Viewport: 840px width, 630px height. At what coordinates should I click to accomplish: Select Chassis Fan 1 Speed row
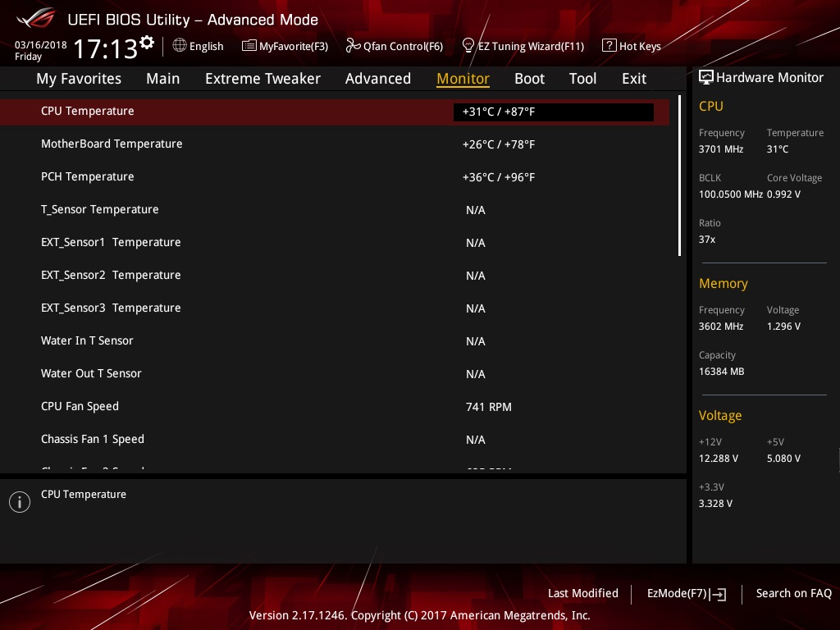click(x=335, y=440)
